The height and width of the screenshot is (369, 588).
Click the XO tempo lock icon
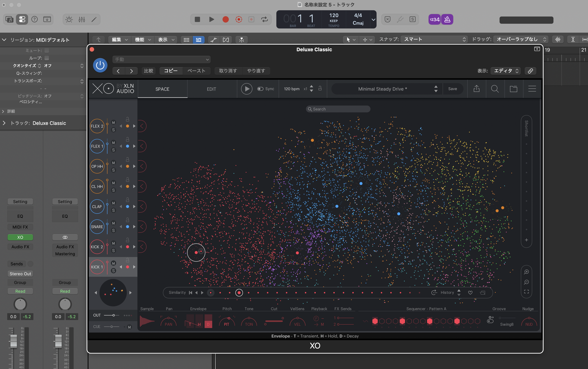point(320,88)
